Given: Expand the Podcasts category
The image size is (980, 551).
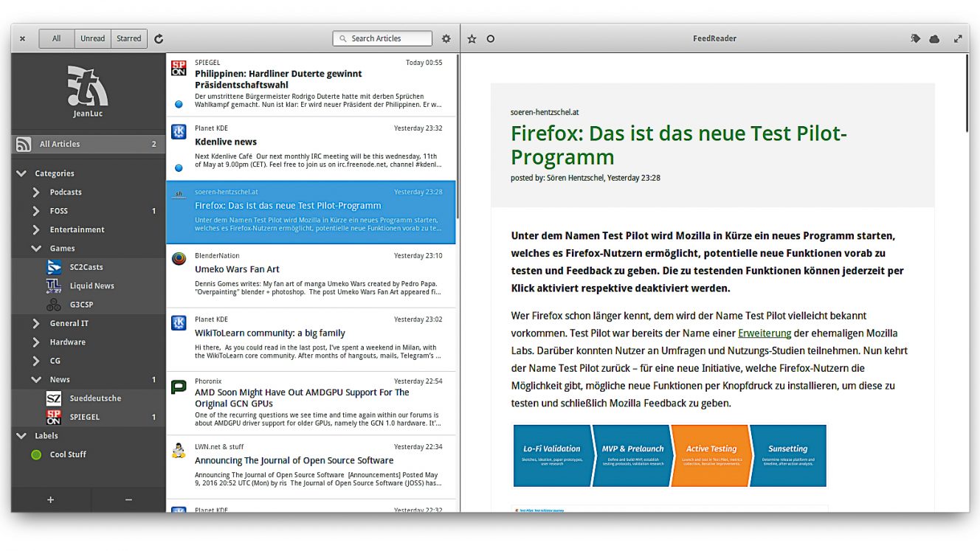Looking at the screenshot, I should click(x=36, y=192).
